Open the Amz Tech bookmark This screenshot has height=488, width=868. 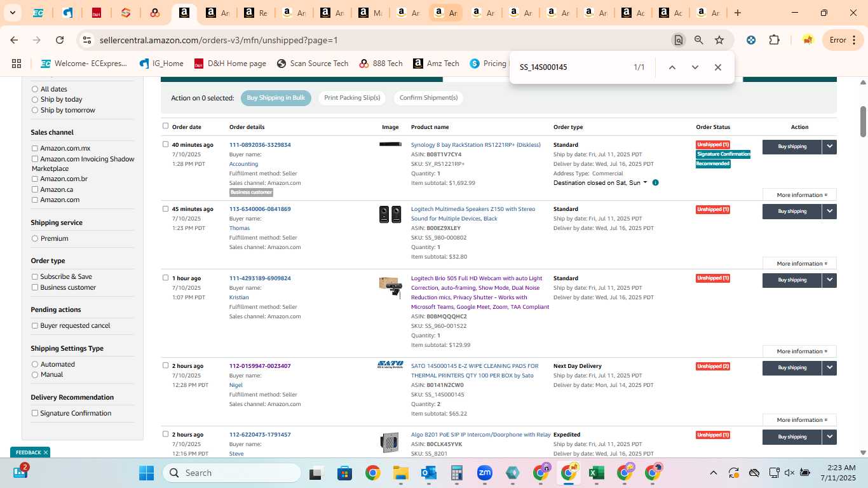[x=436, y=64]
